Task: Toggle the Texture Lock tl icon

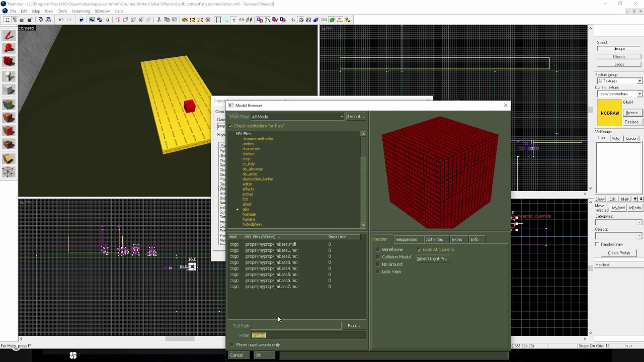Action: (x=234, y=20)
